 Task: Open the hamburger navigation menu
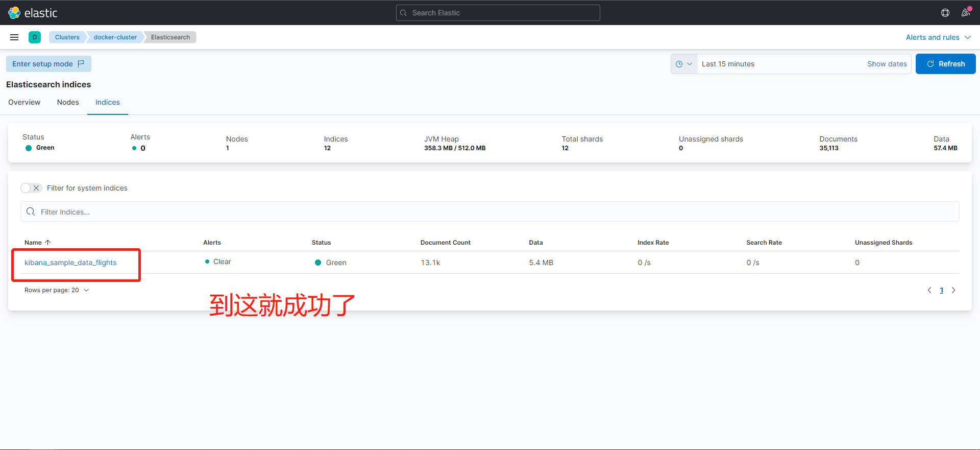(x=14, y=37)
